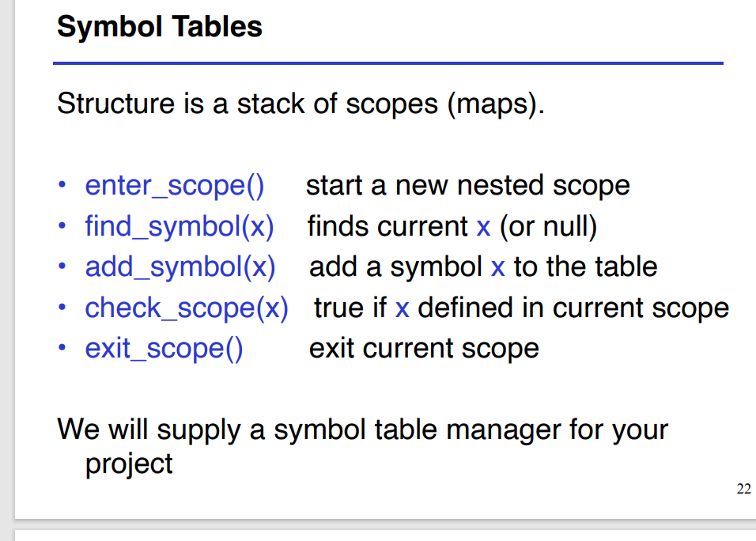
Task: Click the slide page number 22
Action: 743,489
